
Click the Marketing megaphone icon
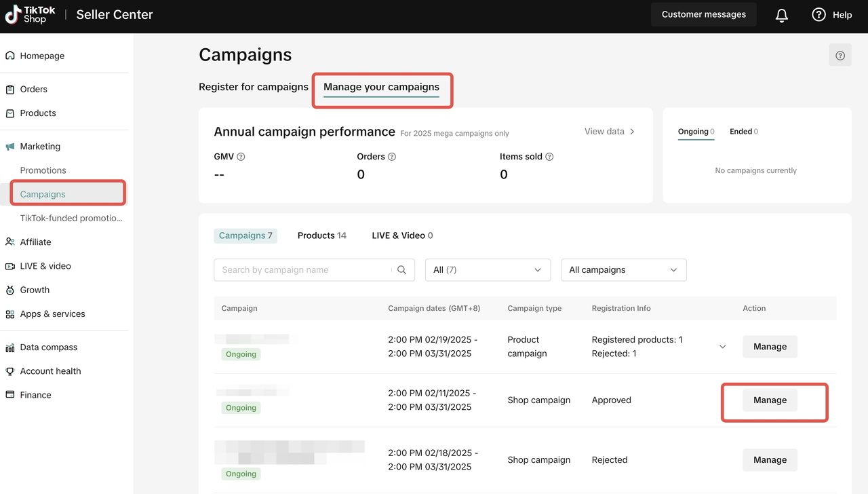click(10, 147)
